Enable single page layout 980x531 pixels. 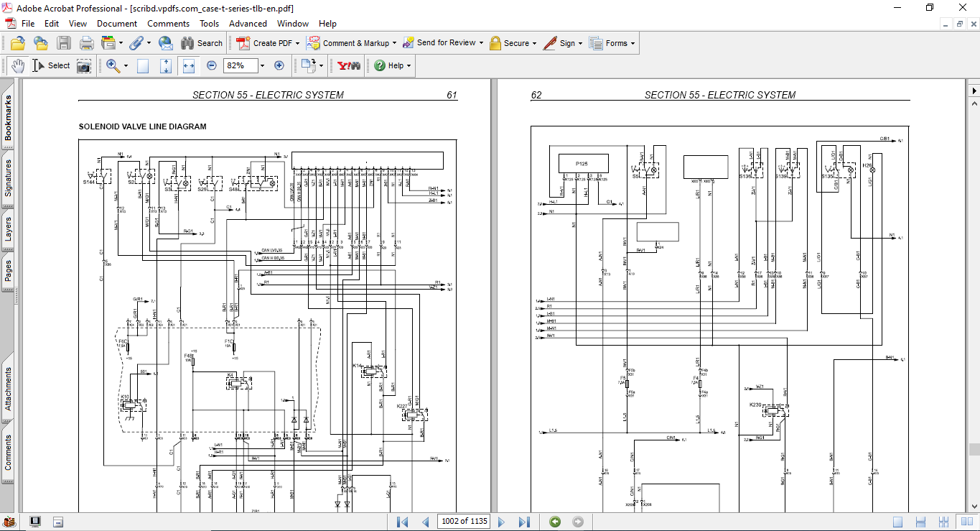897,522
